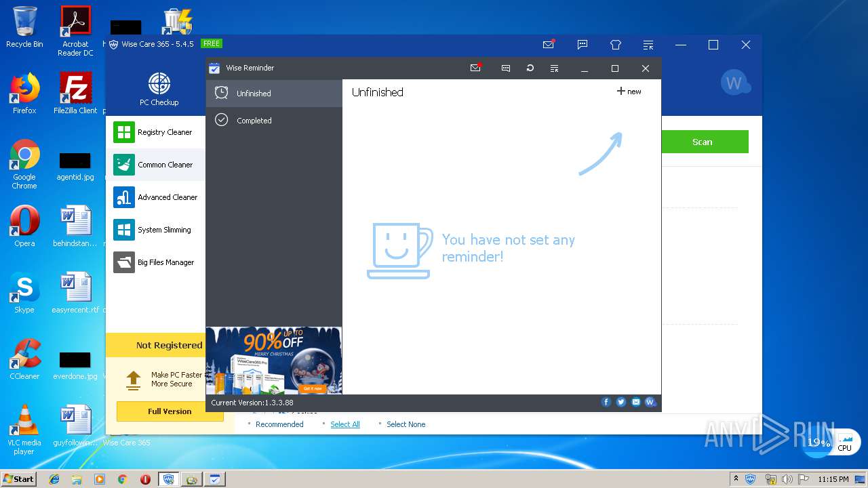Open the VLC media player shortcut
The width and height of the screenshot is (868, 488).
[24, 430]
